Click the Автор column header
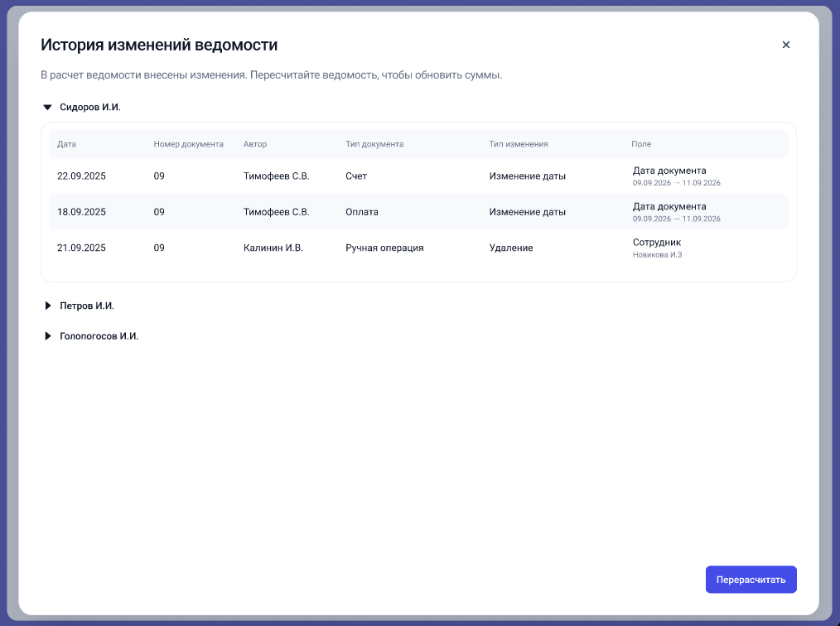Screen dimensions: 840x626 pos(255,144)
